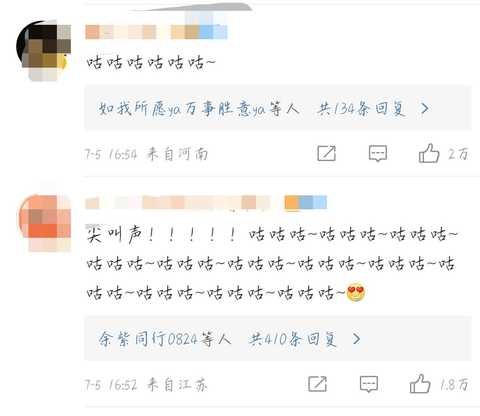
Task: Click the share icon on the Jiangsu comment
Action: 317,384
